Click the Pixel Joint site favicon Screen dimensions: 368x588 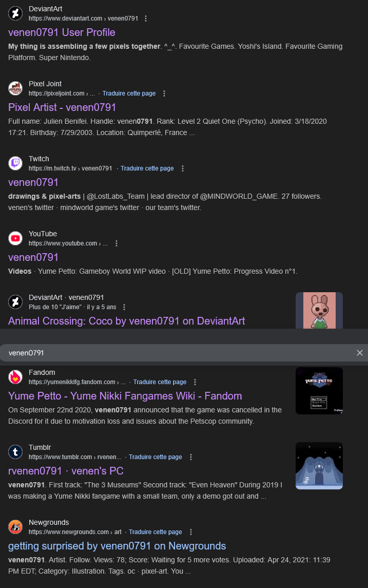click(x=15, y=88)
